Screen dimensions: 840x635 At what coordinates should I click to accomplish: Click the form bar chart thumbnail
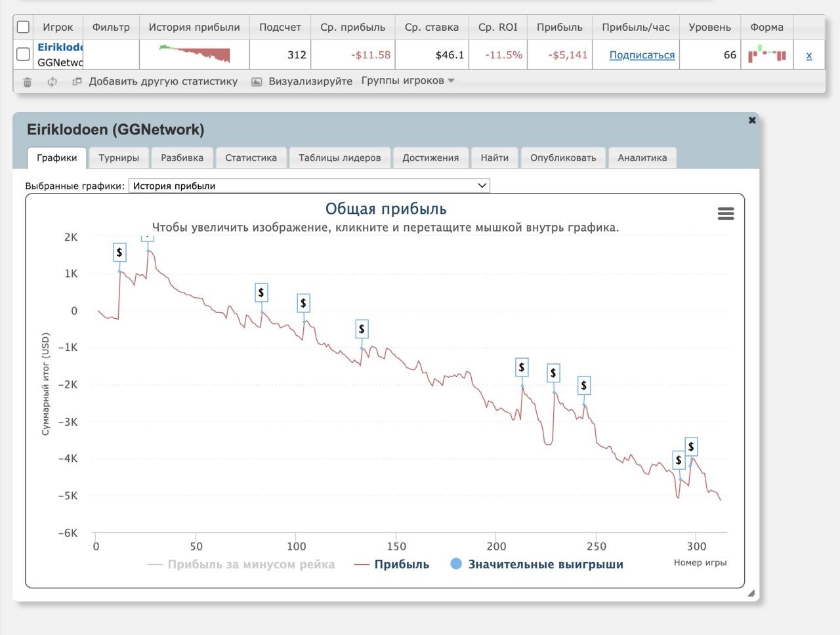pos(766,54)
